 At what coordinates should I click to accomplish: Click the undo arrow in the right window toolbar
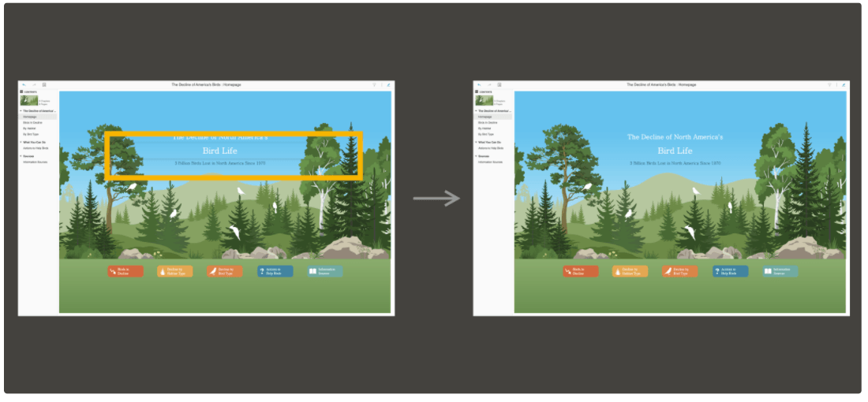pyautogui.click(x=479, y=84)
